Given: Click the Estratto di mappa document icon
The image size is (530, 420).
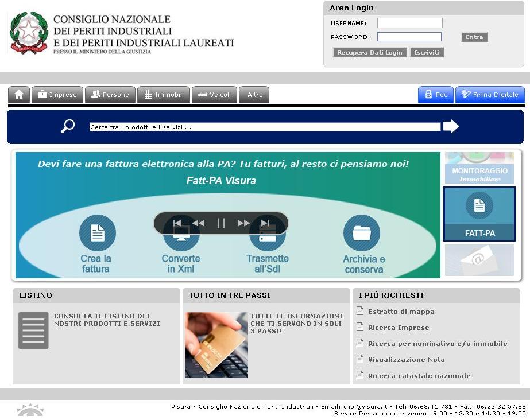Looking at the screenshot, I should (x=360, y=310).
